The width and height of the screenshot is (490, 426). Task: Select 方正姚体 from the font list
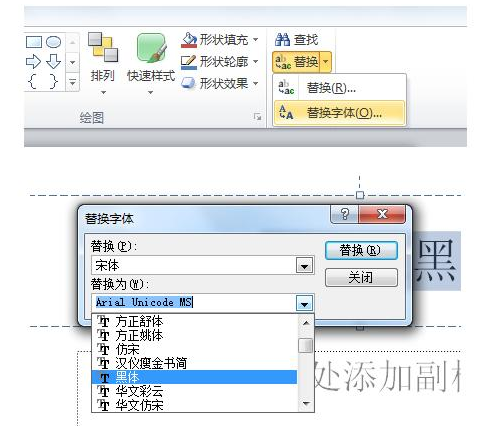[x=194, y=335]
